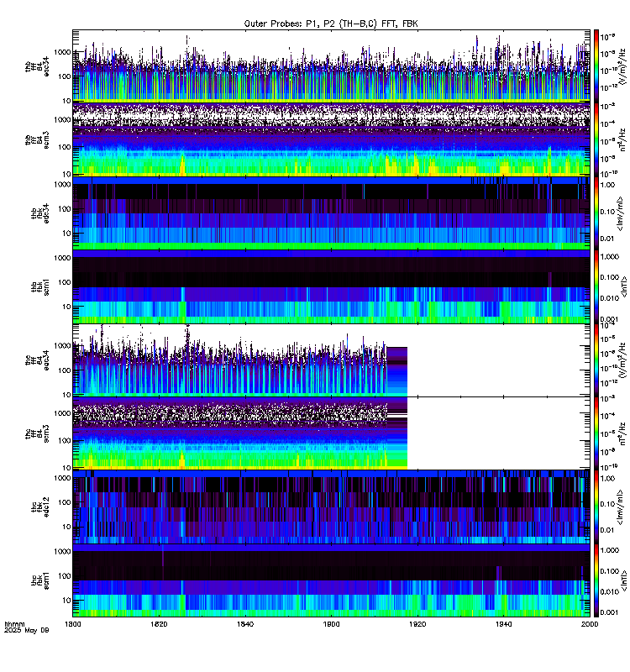Viewport: 630px width, 672px height.
Task: Select the thb fff 64 eac34 spectrogram panel
Action: click(331, 66)
